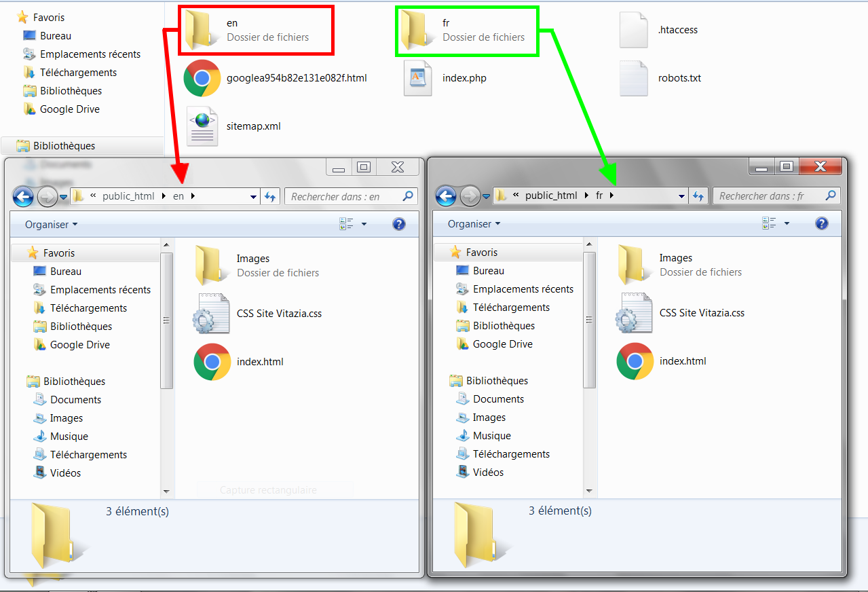Select Téléchargements favorite in en window
868x592 pixels.
pos(80,308)
